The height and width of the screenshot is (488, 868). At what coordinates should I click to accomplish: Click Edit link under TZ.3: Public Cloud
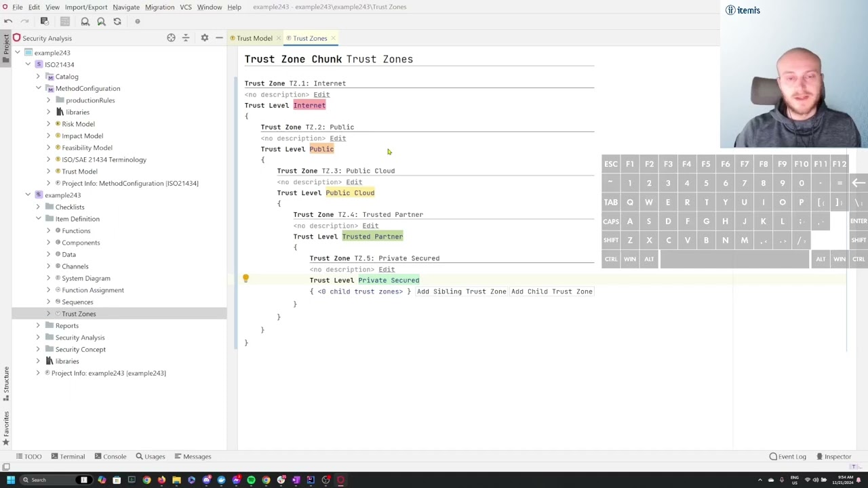[354, 182]
